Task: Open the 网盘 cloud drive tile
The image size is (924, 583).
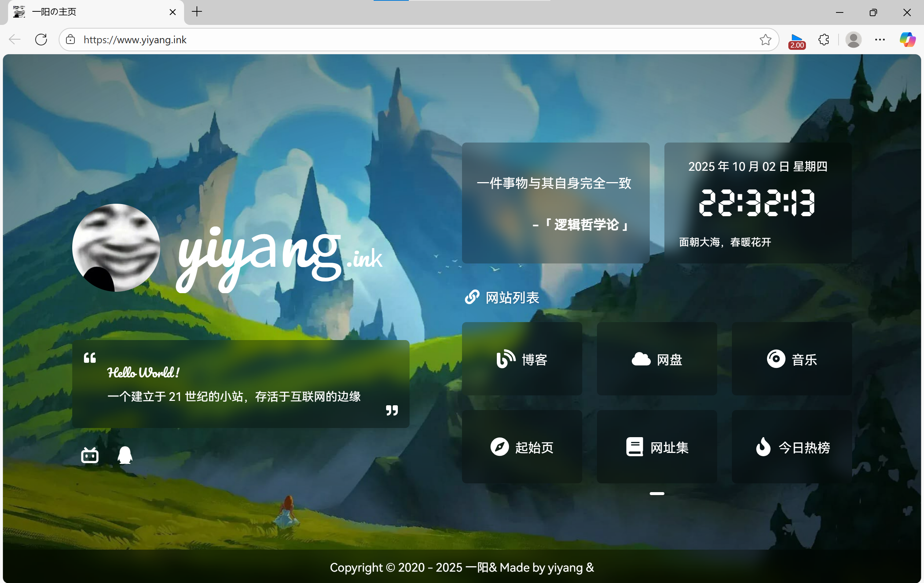Action: pyautogui.click(x=657, y=359)
